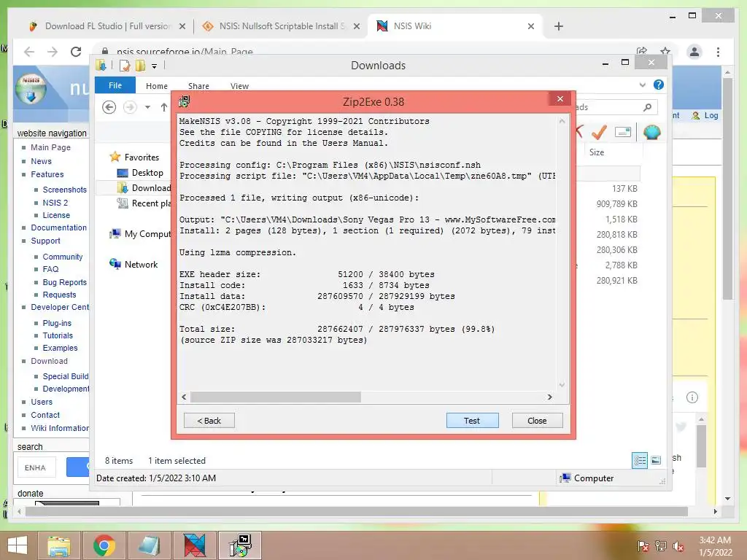Open Features link in NSIS navigation

(x=47, y=174)
